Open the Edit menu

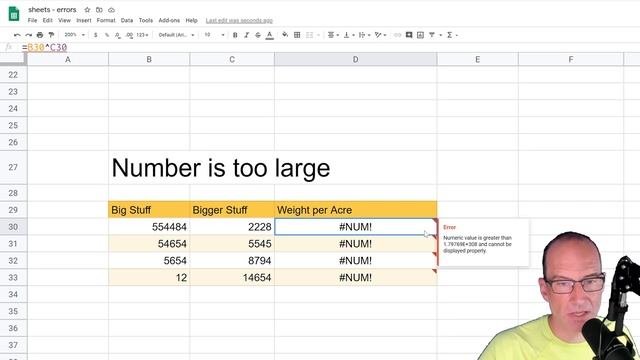click(x=47, y=20)
